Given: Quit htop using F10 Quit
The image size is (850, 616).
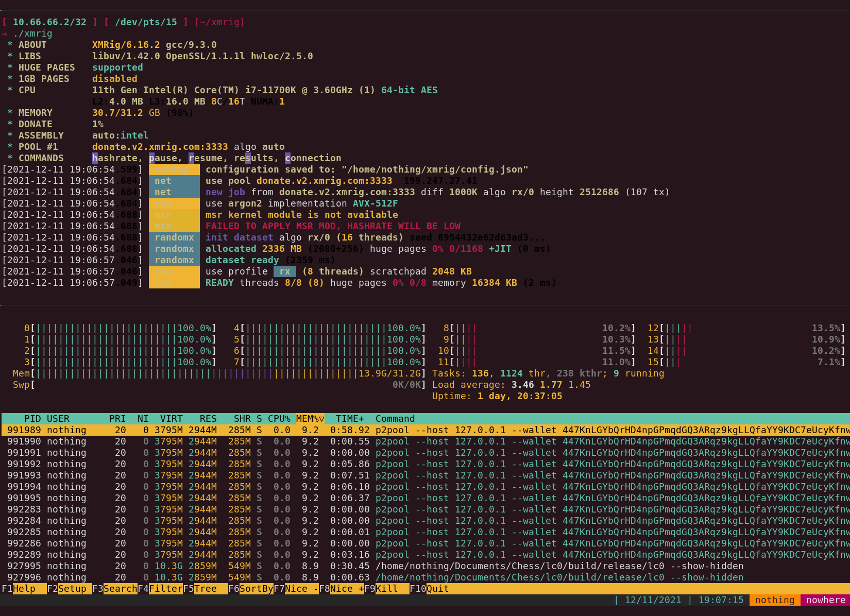Looking at the screenshot, I should (x=429, y=589).
